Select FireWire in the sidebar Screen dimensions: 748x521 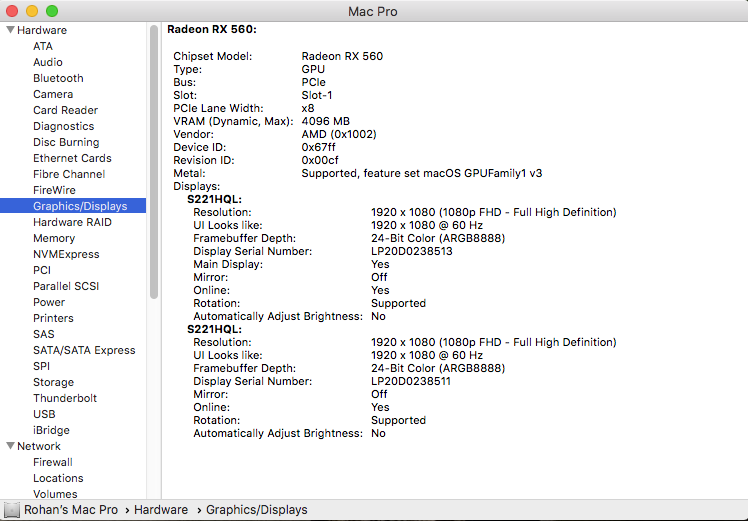click(54, 190)
